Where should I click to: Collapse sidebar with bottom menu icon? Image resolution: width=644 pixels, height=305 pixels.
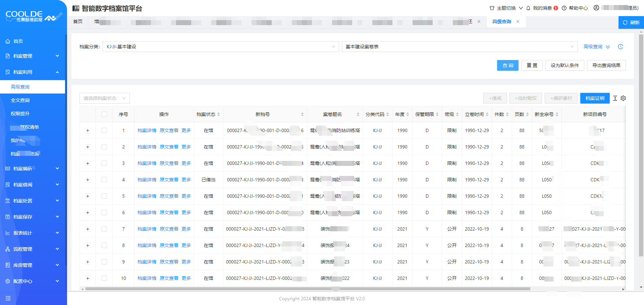tap(8, 298)
